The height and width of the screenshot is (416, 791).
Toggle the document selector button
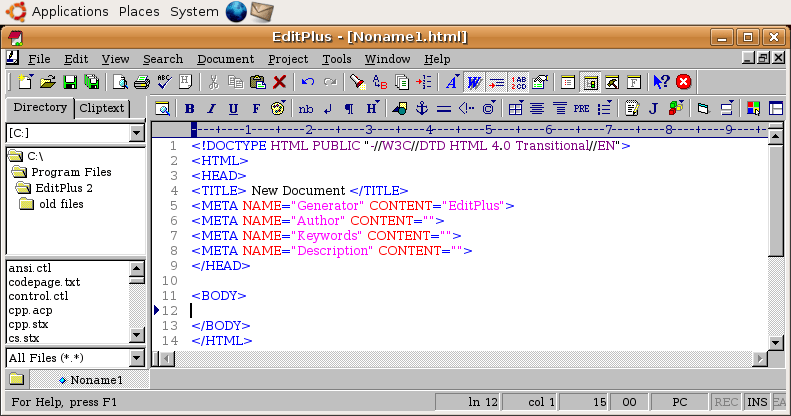568,82
